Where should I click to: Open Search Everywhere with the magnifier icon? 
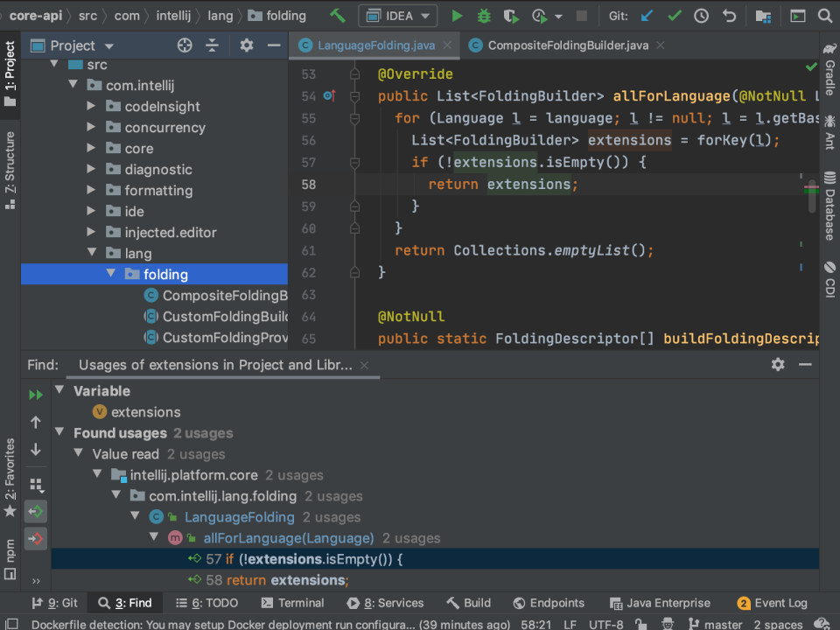pyautogui.click(x=825, y=15)
